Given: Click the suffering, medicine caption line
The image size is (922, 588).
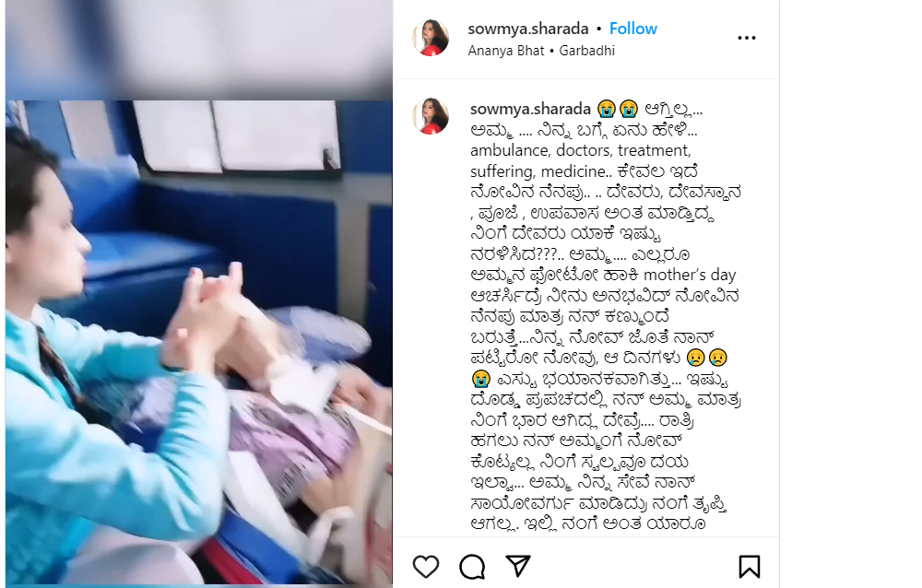Looking at the screenshot, I should tap(584, 171).
